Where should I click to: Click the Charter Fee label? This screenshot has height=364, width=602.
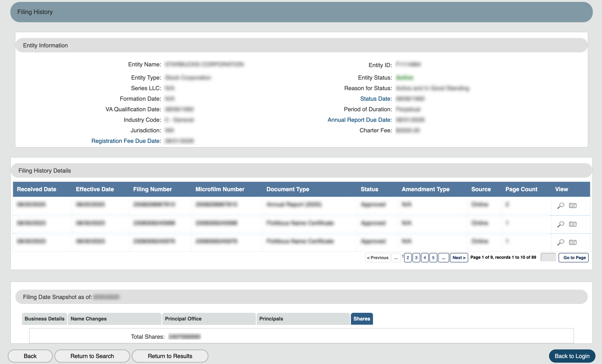click(376, 130)
